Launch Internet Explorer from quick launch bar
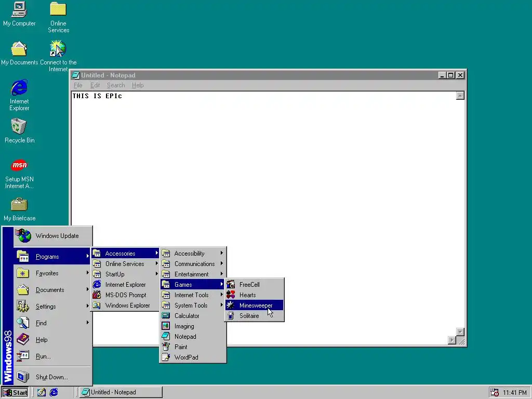532x399 pixels. [54, 393]
